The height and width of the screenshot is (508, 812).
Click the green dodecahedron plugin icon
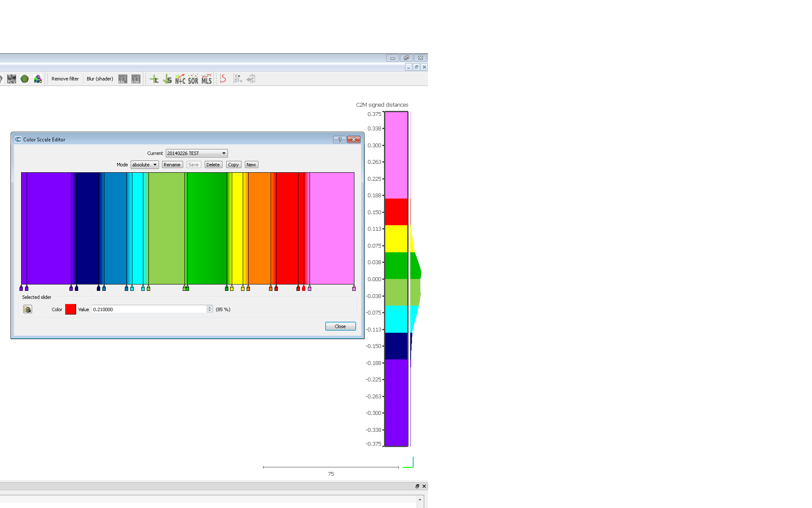[25, 79]
